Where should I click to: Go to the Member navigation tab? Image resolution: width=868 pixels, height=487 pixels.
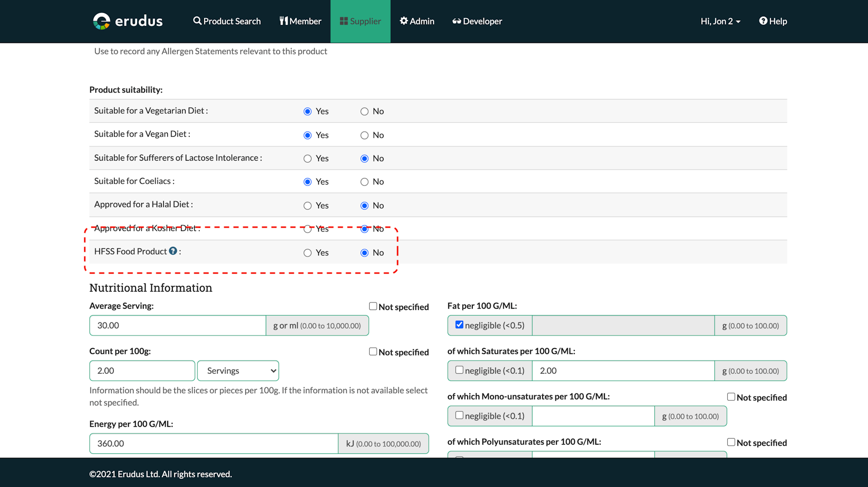300,21
